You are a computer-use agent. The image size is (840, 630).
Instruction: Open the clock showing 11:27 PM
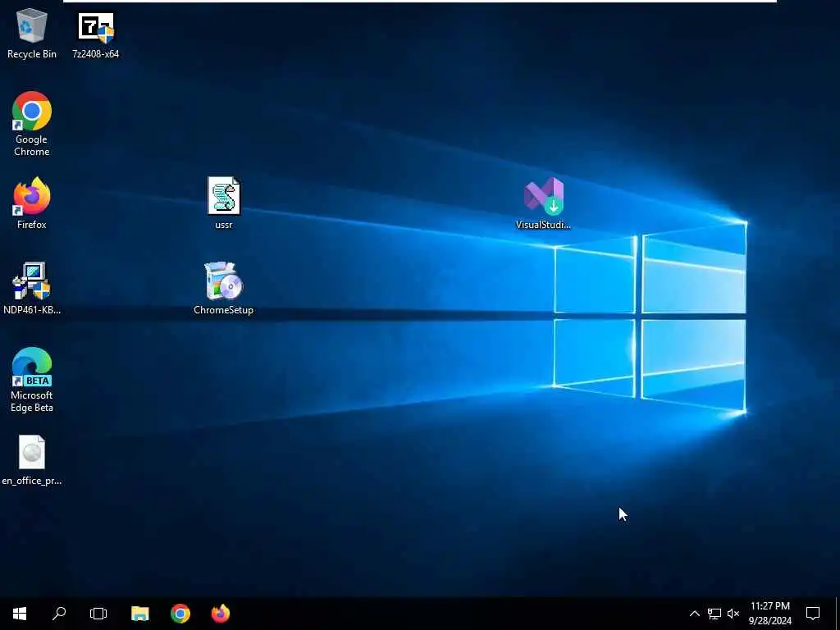tap(769, 614)
